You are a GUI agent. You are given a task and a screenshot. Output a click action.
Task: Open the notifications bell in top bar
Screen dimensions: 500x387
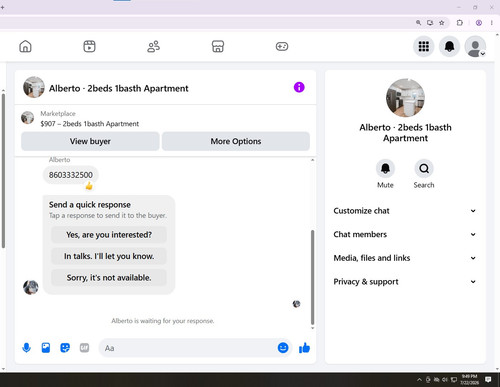[x=449, y=46]
